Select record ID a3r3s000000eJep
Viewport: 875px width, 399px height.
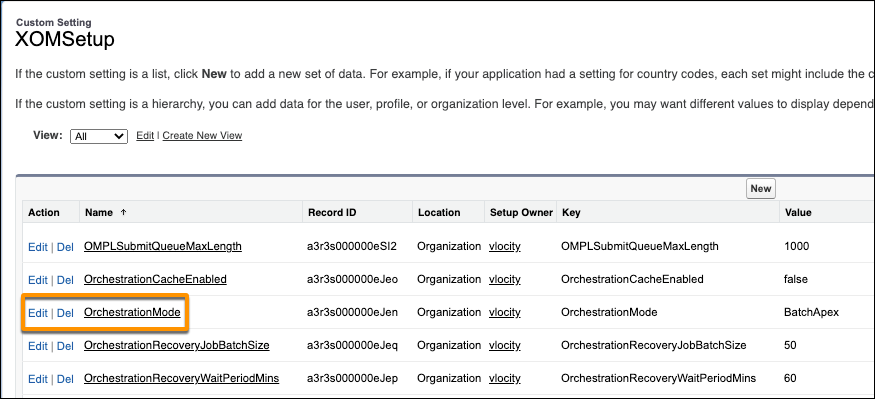coord(352,378)
